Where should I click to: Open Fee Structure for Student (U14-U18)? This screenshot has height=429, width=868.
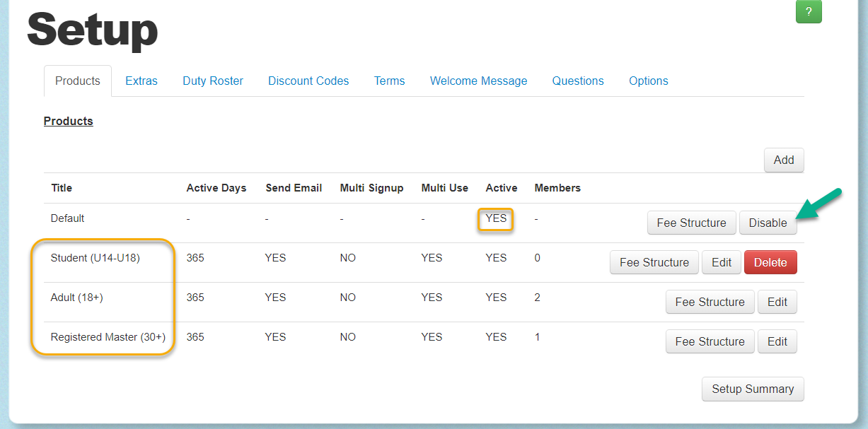654,262
